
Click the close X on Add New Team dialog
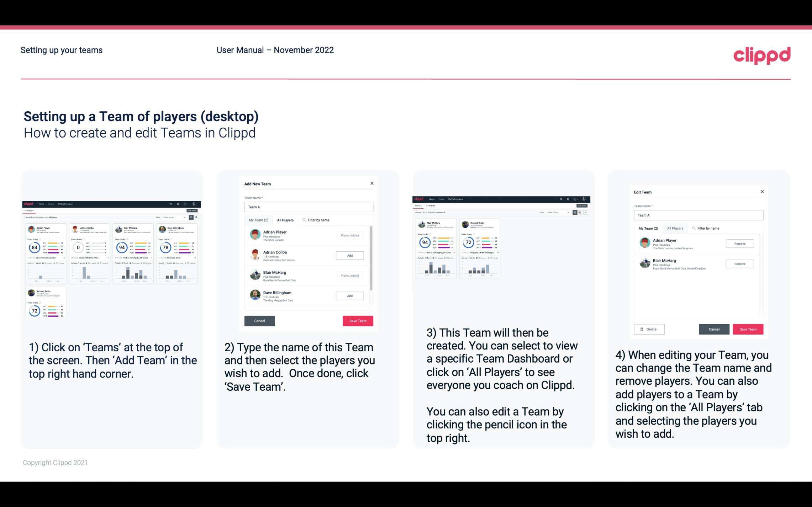tap(373, 183)
